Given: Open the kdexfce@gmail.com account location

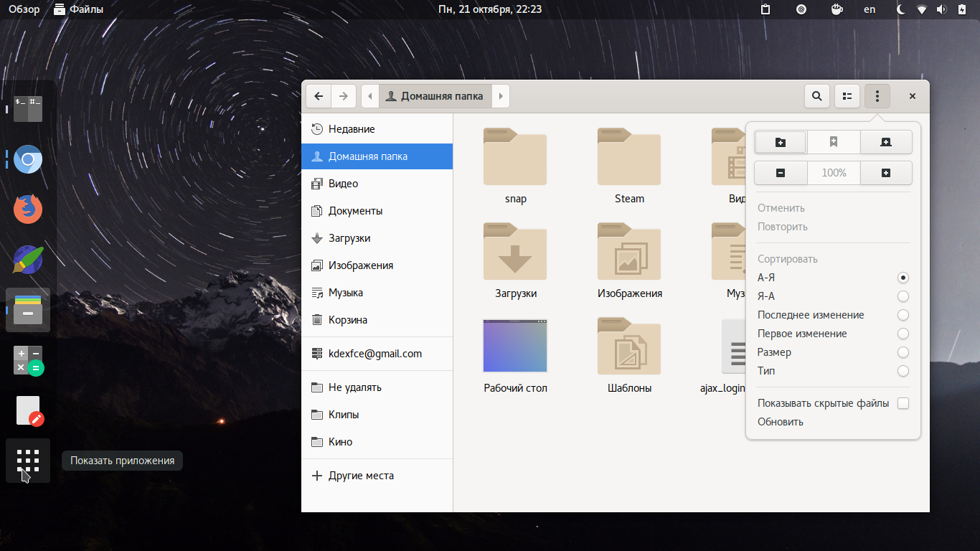Looking at the screenshot, I should (x=377, y=354).
